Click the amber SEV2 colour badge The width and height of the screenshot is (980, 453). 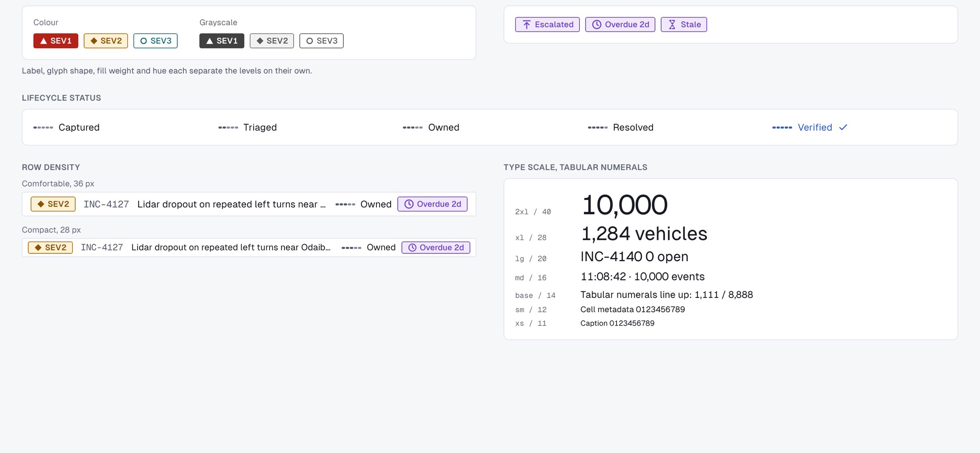point(106,41)
